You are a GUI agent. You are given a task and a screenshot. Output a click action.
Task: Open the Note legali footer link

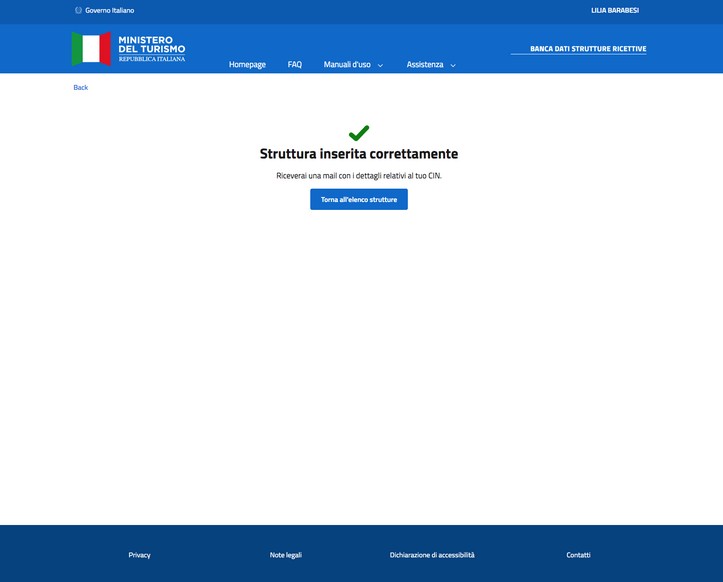(x=285, y=555)
